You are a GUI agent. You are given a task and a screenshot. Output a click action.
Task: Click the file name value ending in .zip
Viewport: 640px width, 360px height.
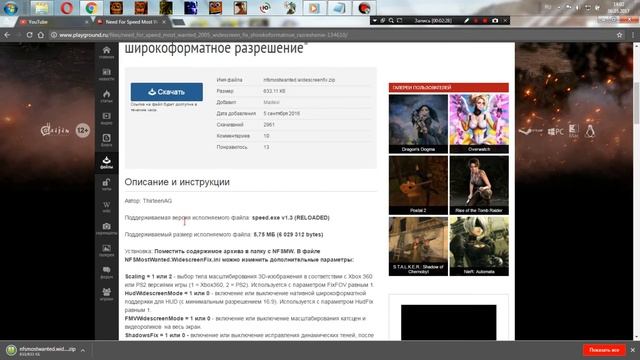click(x=299, y=80)
